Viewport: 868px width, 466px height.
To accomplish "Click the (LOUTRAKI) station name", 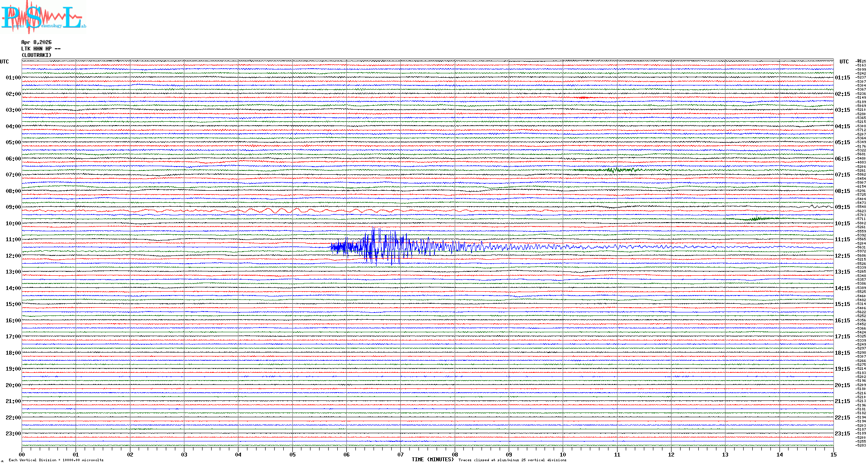I will pos(36,55).
